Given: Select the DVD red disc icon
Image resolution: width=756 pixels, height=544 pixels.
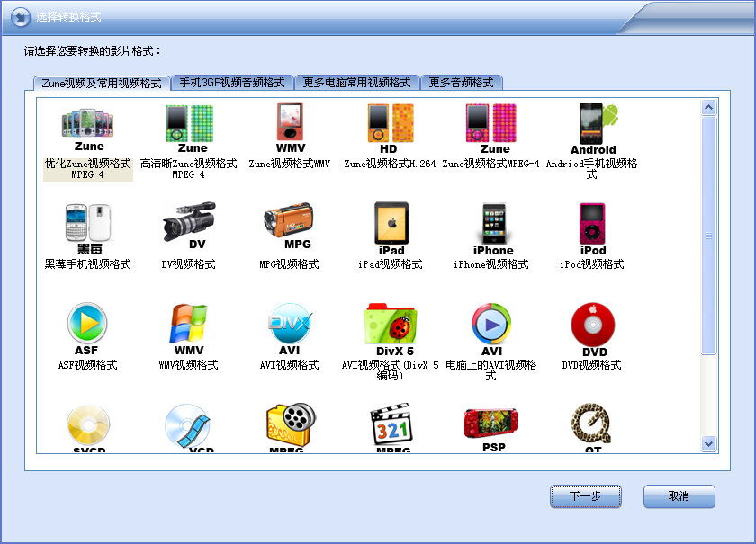Looking at the screenshot, I should click(x=593, y=330).
